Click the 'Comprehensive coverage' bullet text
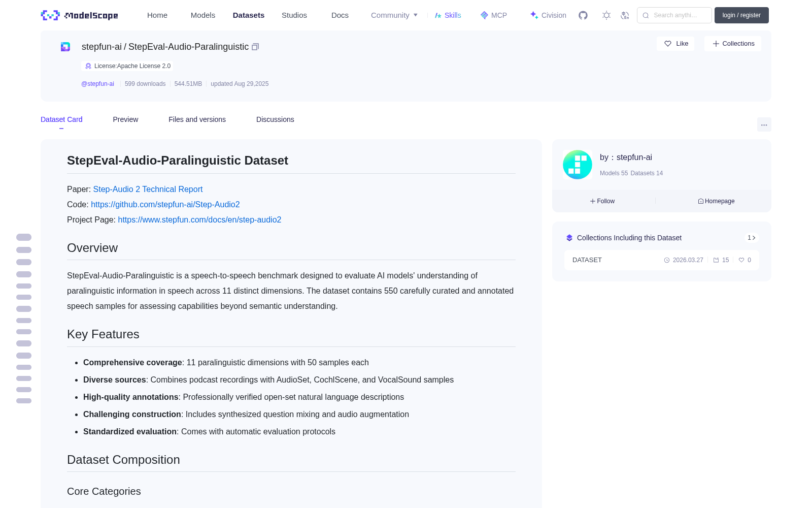This screenshot has height=508, width=812. click(132, 363)
